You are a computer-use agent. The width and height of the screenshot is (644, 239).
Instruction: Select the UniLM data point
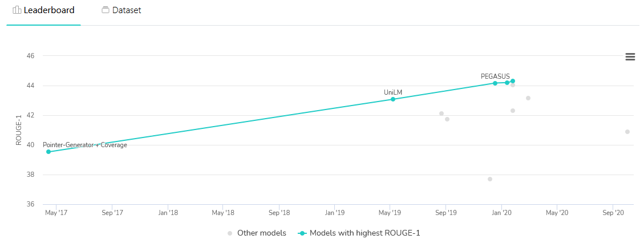coord(392,99)
